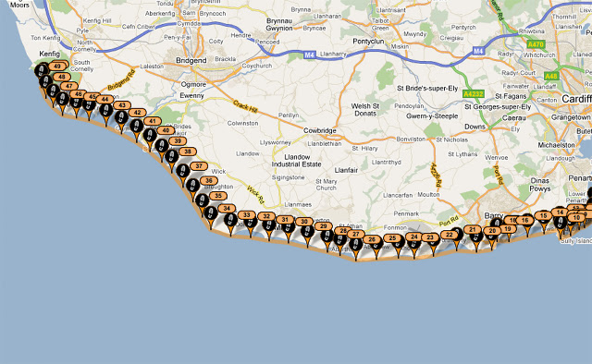592x364 pixels.
Task: Click the Michaelston place name
Action: pyautogui.click(x=556, y=145)
